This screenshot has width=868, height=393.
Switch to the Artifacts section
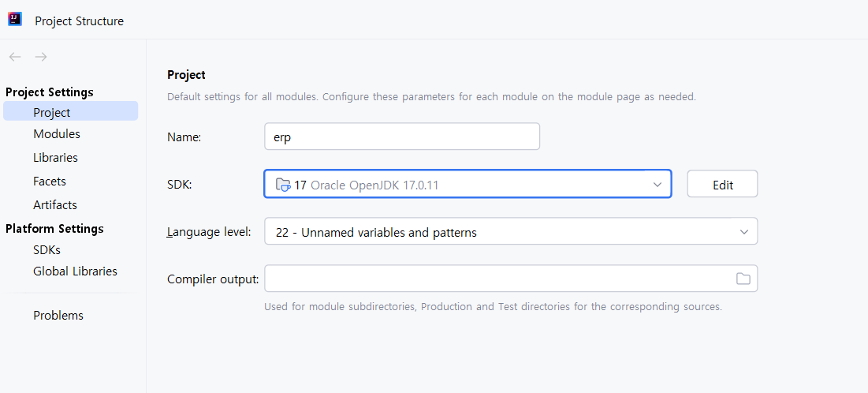55,205
